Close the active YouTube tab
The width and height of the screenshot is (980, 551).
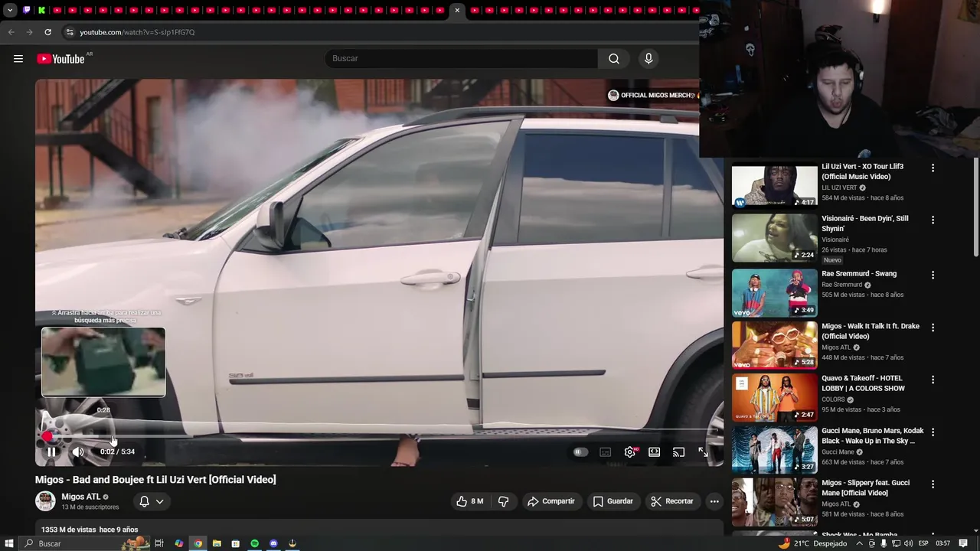[457, 10]
